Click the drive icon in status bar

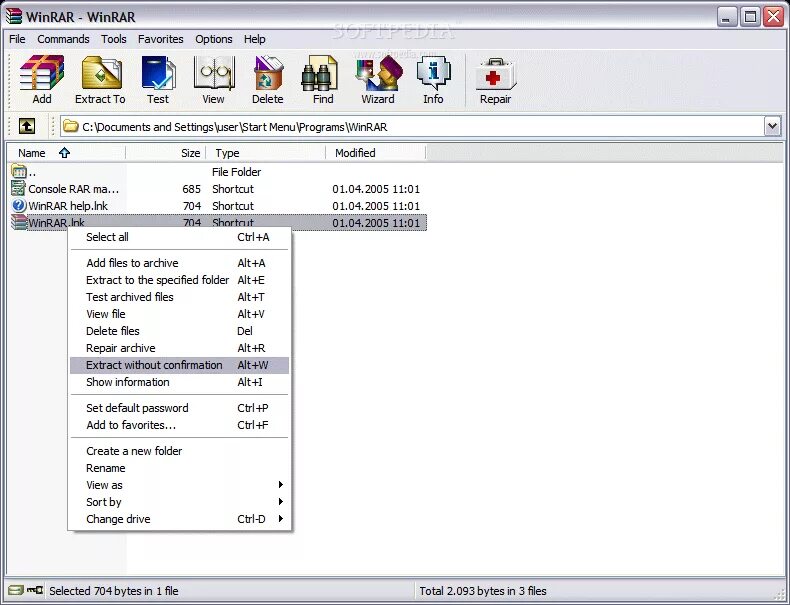coord(16,590)
